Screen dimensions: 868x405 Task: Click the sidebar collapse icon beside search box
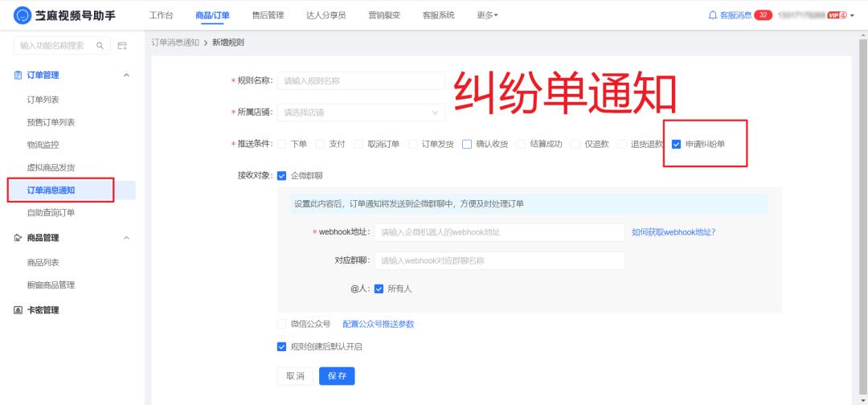tap(122, 46)
